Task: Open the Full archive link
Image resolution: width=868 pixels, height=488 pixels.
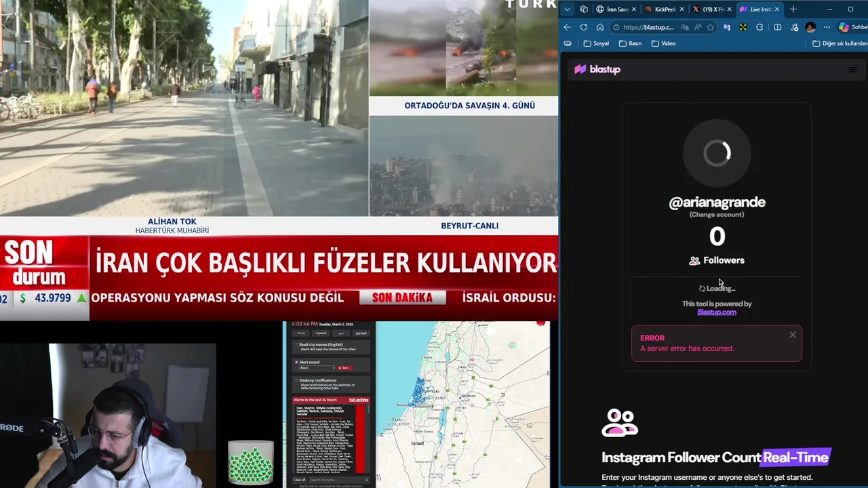Action: point(359,400)
